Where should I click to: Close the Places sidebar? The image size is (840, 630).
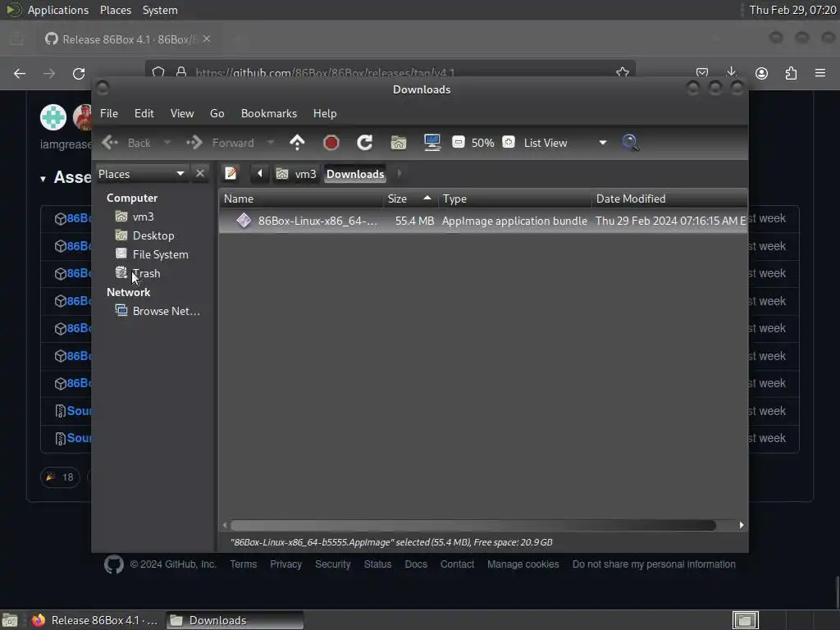200,174
